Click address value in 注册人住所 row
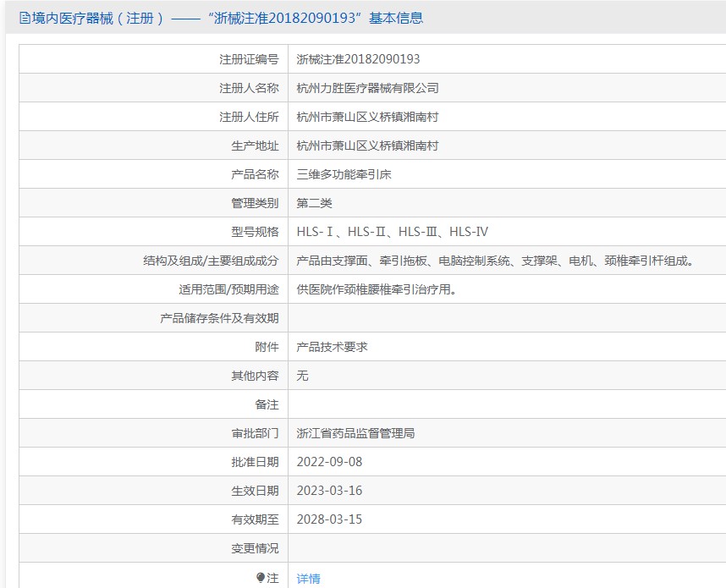726x588 pixels. pos(367,117)
